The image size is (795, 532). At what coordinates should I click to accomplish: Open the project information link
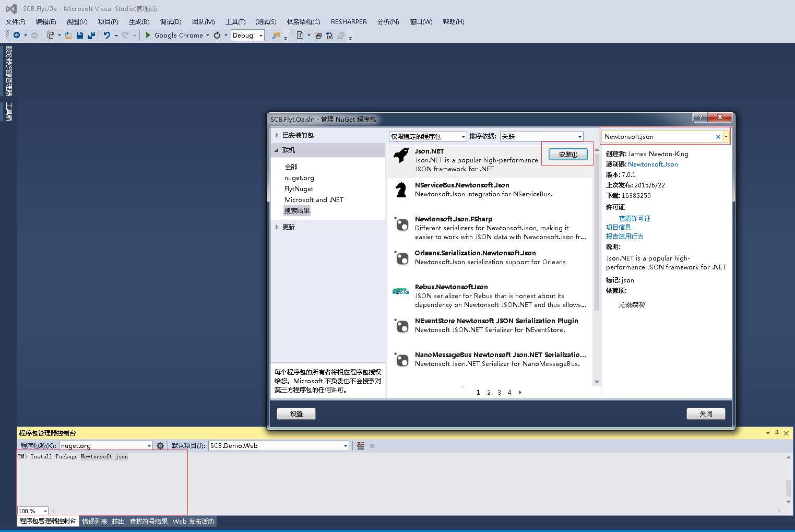[619, 228]
